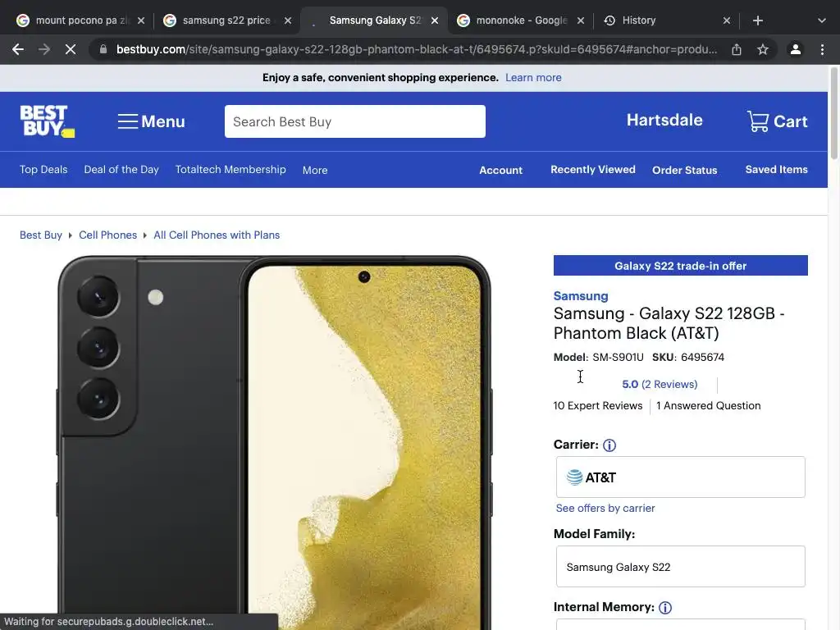Open the tab search chevron
The height and width of the screenshot is (630, 840).
(x=822, y=21)
